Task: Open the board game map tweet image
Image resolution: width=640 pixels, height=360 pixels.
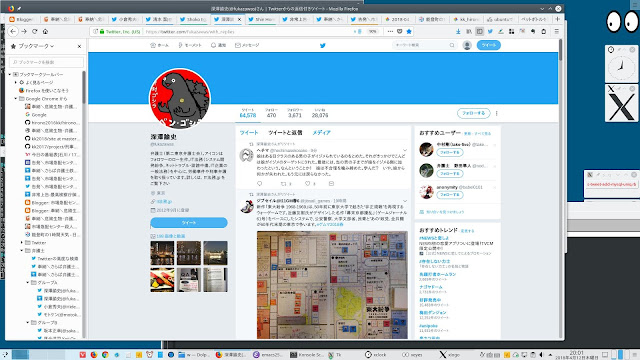Action: pos(332,285)
